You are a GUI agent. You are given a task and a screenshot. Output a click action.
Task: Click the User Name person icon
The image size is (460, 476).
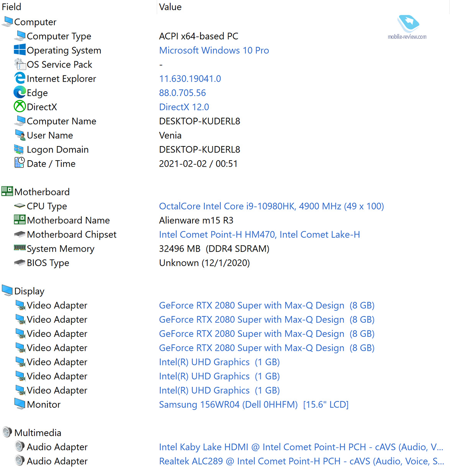pos(20,135)
